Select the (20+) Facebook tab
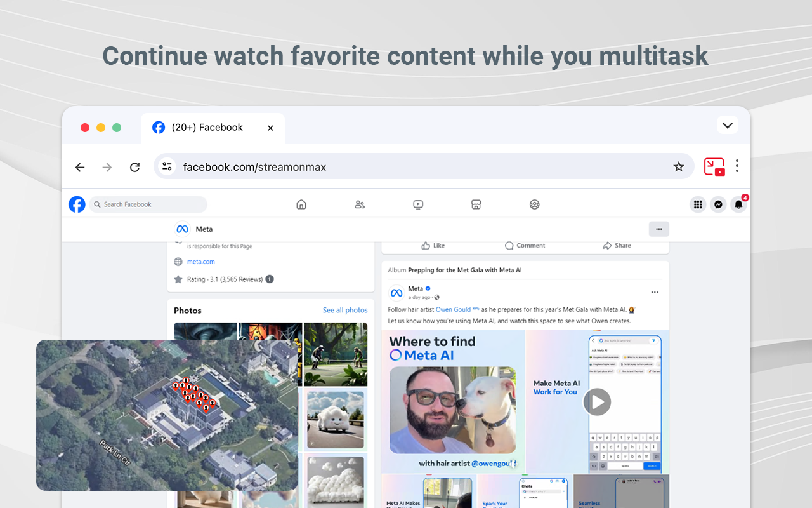Screen dimensions: 812x508 click(x=213, y=128)
